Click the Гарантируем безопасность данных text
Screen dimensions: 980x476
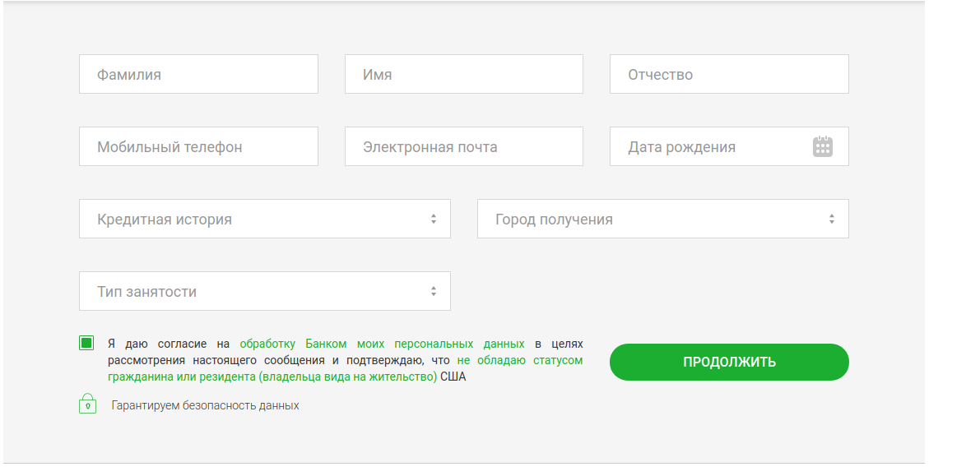(206, 405)
